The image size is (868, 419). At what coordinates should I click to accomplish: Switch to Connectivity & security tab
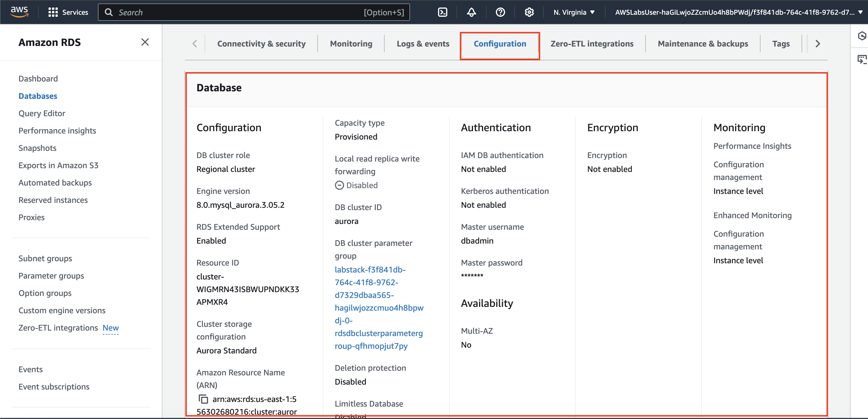click(261, 44)
